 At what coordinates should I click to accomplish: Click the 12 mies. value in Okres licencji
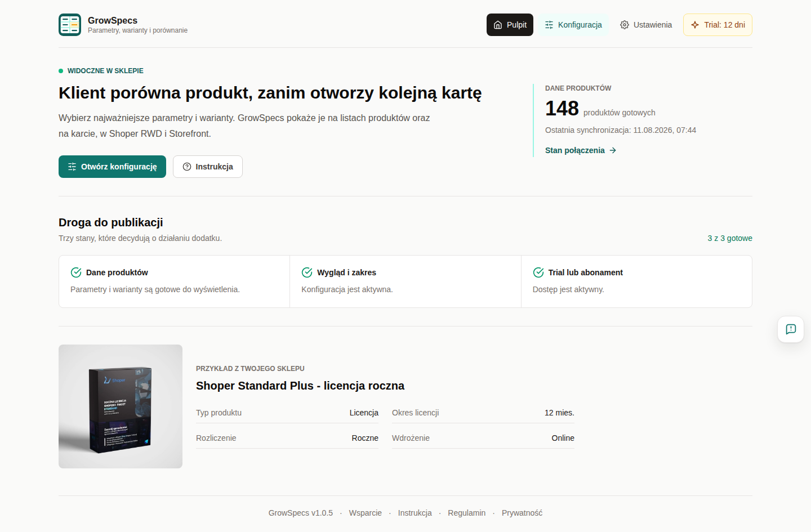[559, 413]
